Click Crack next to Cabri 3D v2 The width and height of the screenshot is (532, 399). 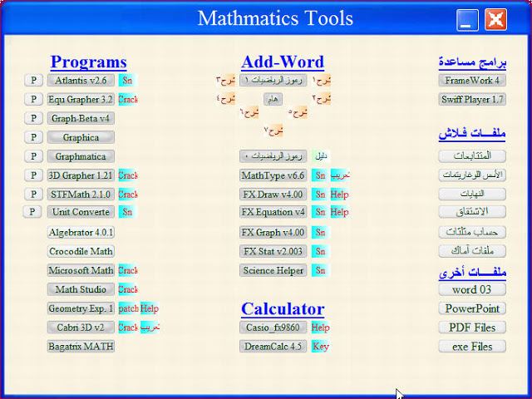click(x=128, y=328)
